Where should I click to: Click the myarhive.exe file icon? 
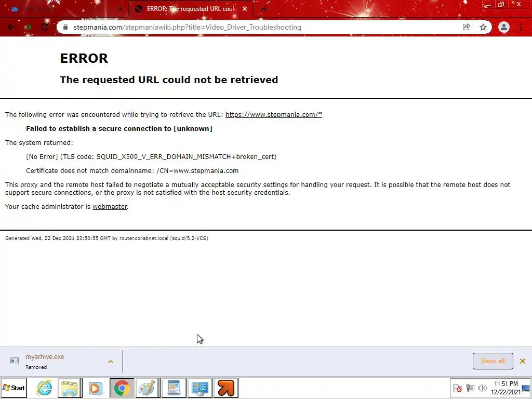click(15, 361)
